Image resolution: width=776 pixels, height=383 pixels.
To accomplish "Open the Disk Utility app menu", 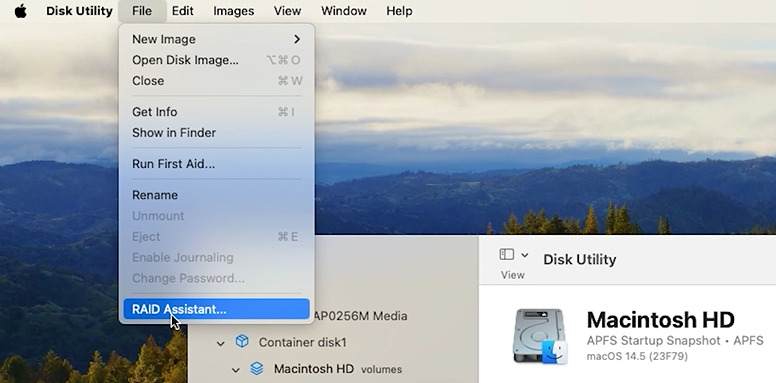I will (79, 11).
